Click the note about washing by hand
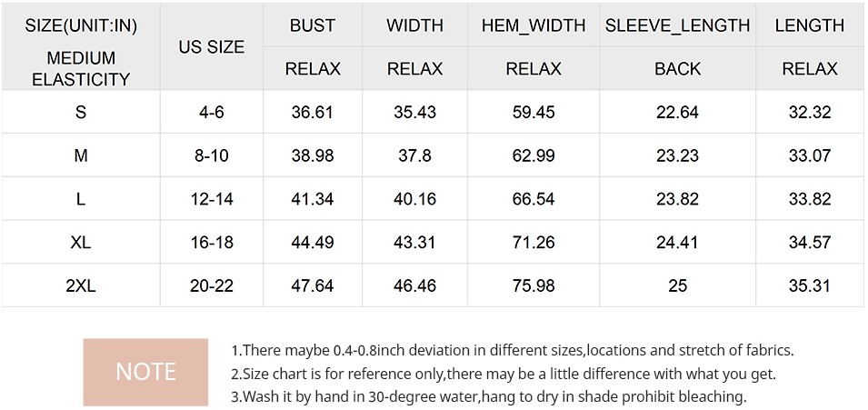Image resolution: width=868 pixels, height=410 pixels. tap(489, 396)
